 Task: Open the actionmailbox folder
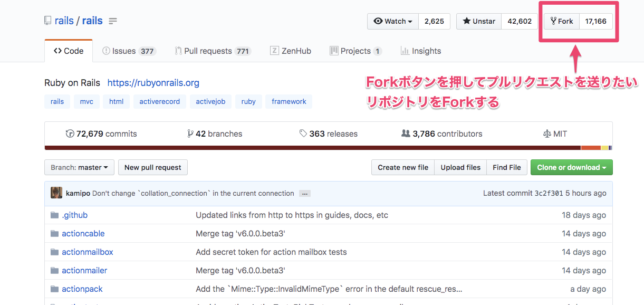coord(88,252)
